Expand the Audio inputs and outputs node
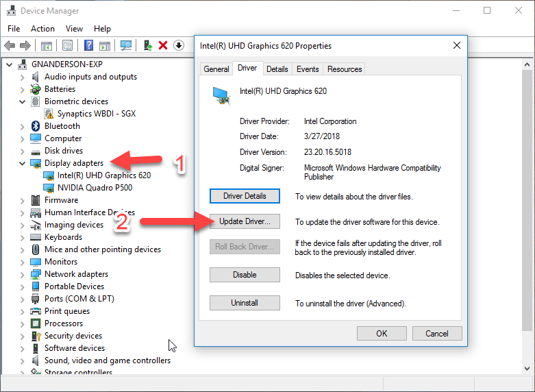Viewport: 535px width, 392px height. 22,77
